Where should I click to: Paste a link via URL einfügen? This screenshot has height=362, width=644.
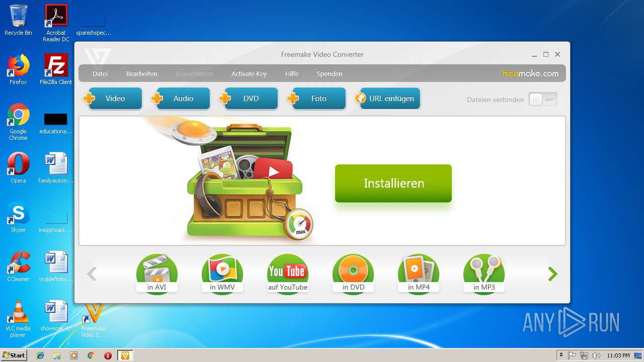pos(387,99)
